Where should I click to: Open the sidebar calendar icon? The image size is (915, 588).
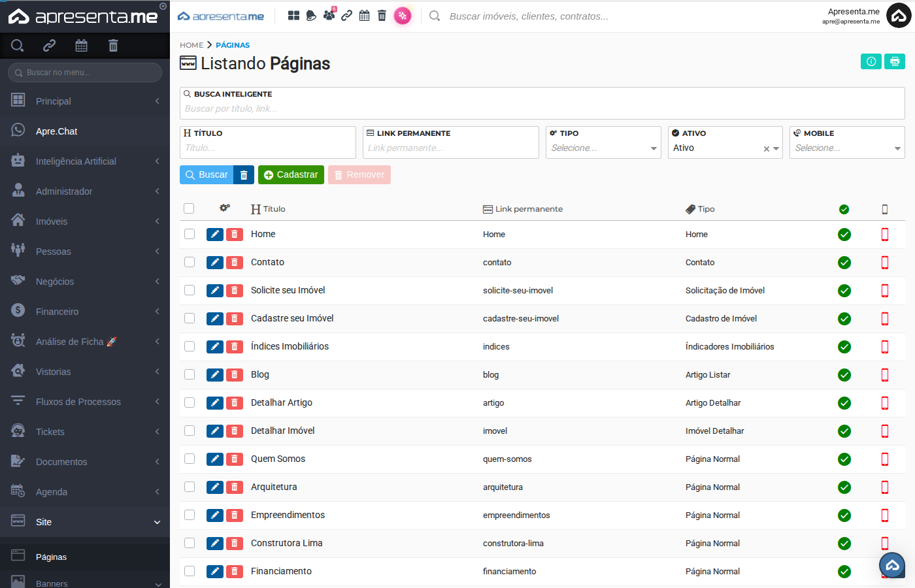tap(81, 45)
